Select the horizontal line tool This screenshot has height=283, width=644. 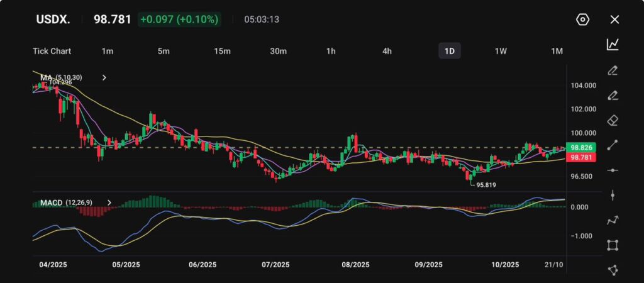coord(613,170)
